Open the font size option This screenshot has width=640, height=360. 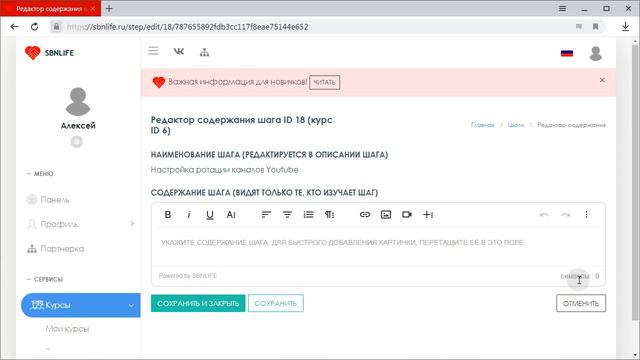(231, 215)
